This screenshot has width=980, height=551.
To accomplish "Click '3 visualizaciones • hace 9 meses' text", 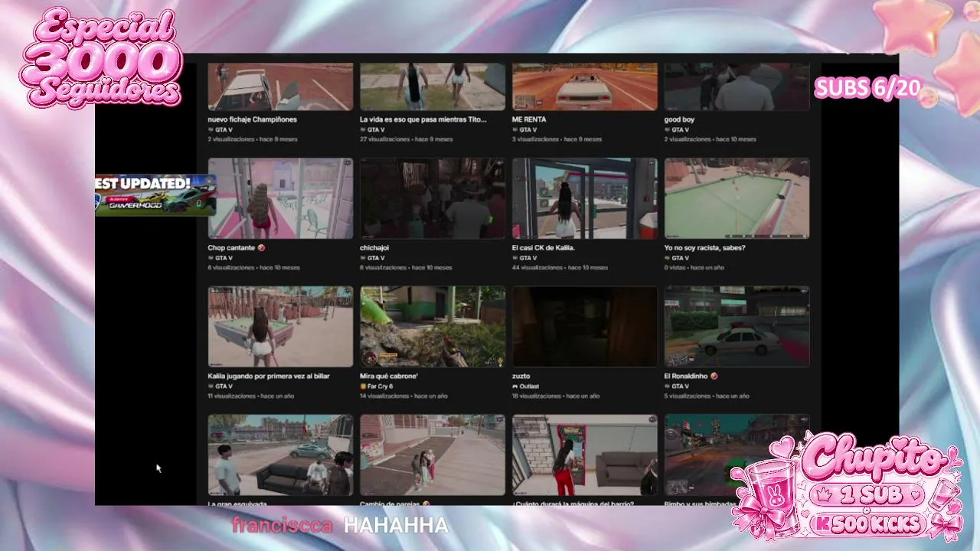I will click(x=557, y=139).
